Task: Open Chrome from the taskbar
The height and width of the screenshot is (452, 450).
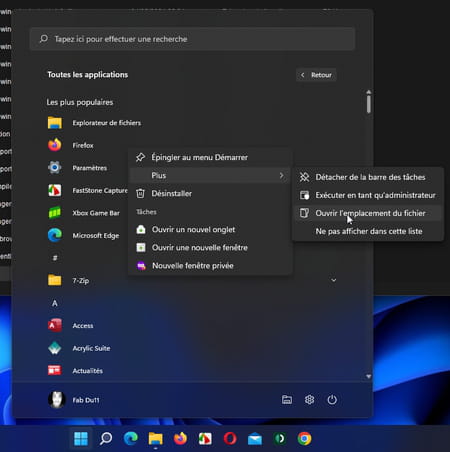Action: point(304,439)
